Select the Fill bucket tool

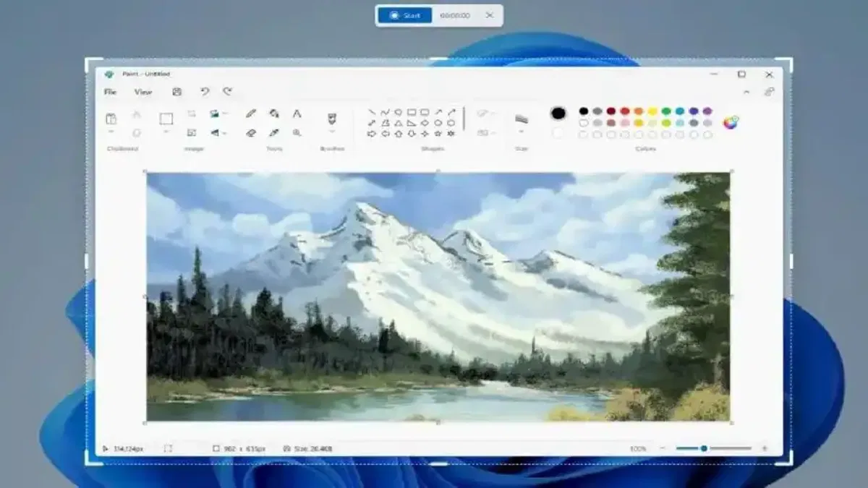point(274,114)
